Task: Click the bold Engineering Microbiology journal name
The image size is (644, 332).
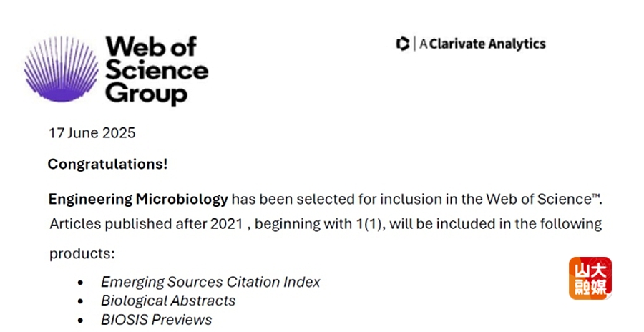Action: tap(138, 200)
